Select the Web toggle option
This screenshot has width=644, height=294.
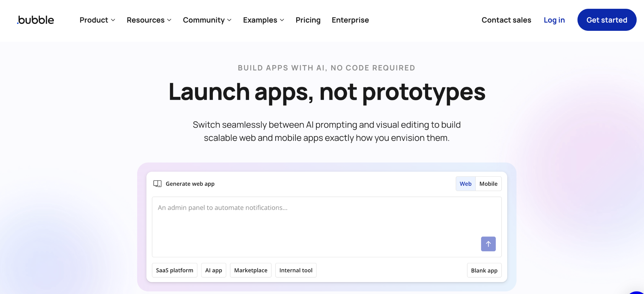(465, 184)
